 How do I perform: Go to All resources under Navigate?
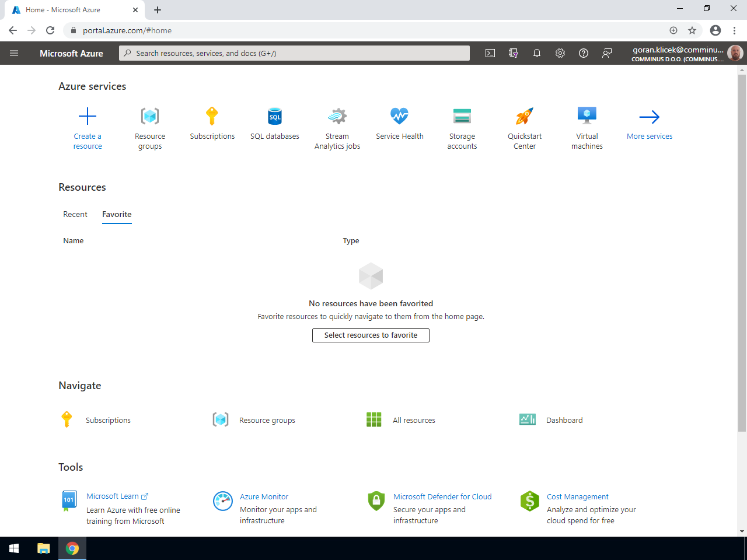point(414,420)
